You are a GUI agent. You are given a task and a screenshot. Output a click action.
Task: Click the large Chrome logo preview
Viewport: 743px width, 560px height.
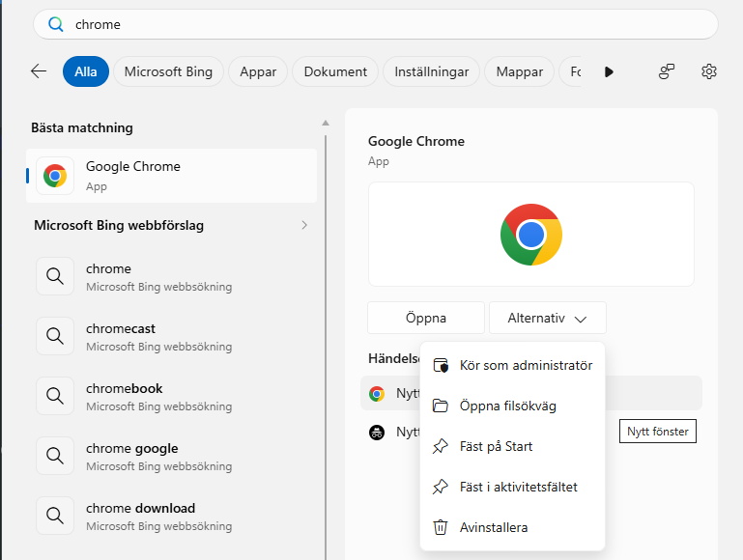[x=531, y=235]
